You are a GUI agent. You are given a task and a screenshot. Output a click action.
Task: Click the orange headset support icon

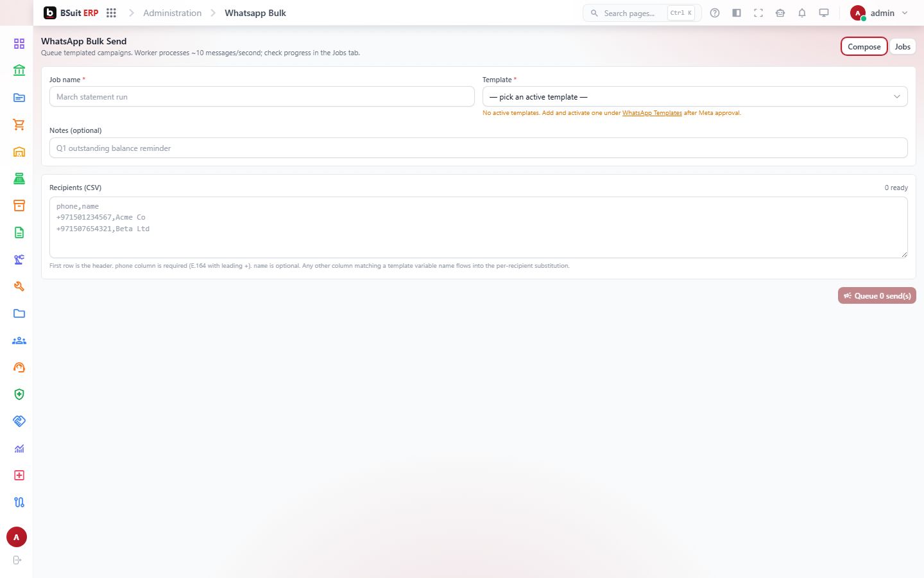pyautogui.click(x=19, y=367)
